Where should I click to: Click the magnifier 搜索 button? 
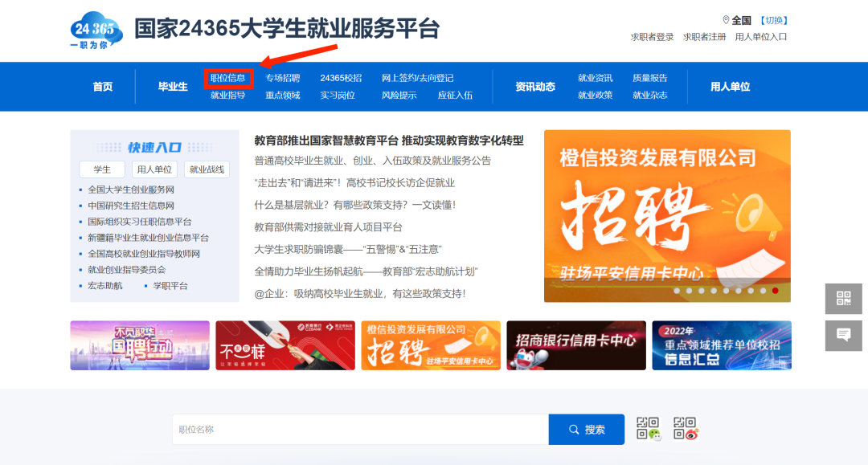586,430
